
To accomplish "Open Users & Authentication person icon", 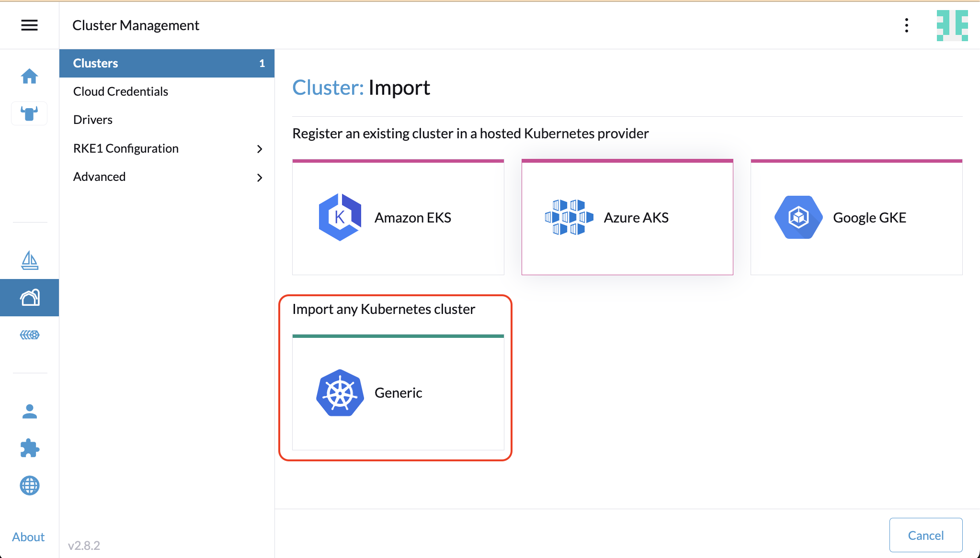I will (29, 411).
